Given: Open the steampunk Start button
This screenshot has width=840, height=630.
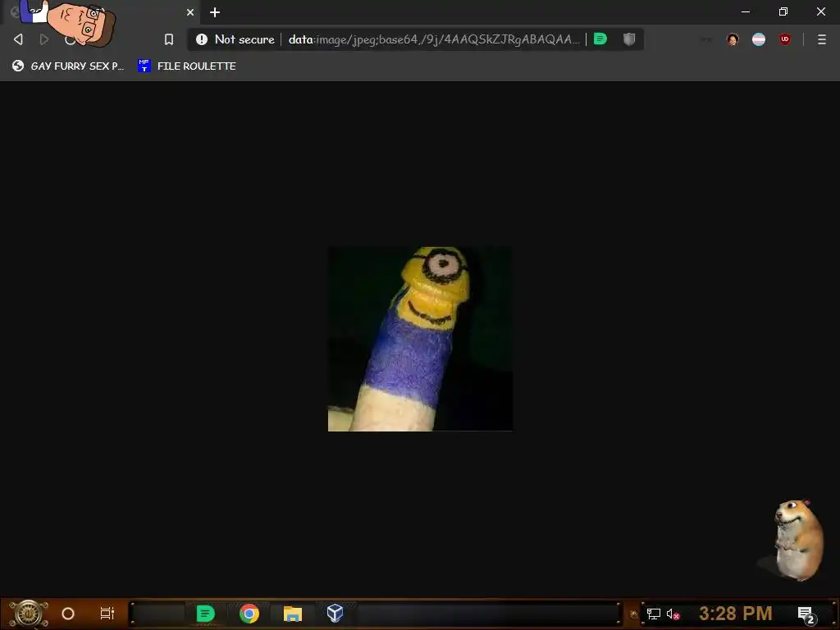Looking at the screenshot, I should tap(29, 614).
